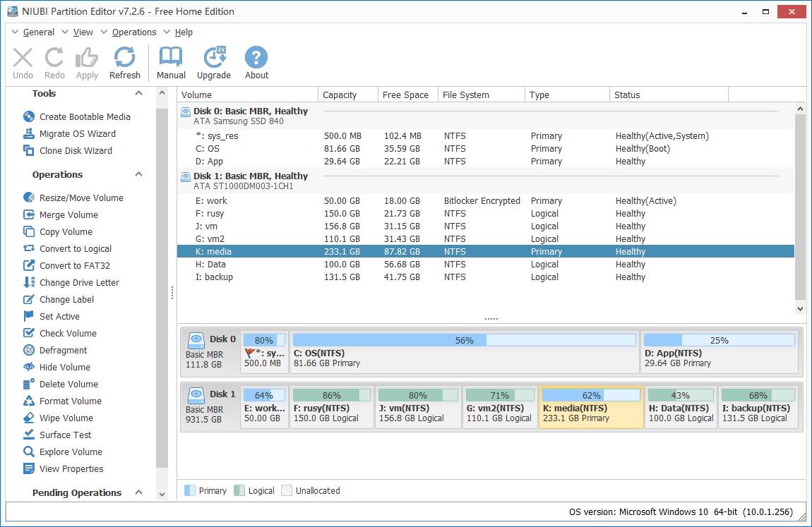Open the General menu

pos(38,32)
